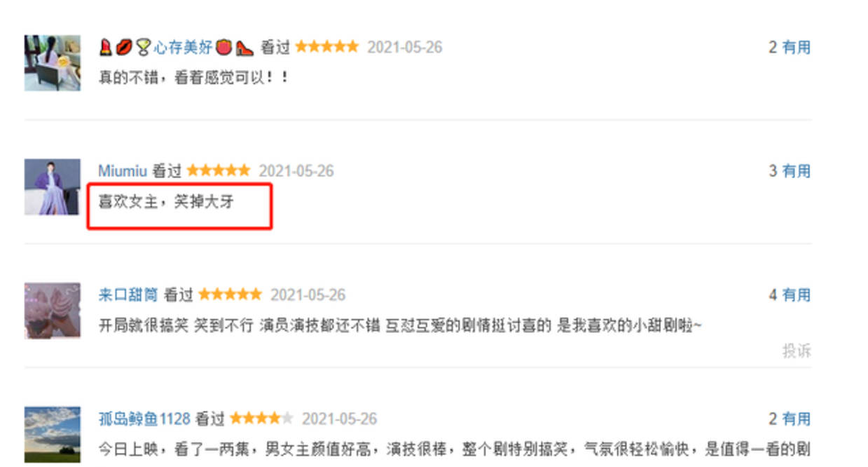Click the star rating beside Miumiu
Viewport: 868px width, 467px height.
(x=218, y=170)
